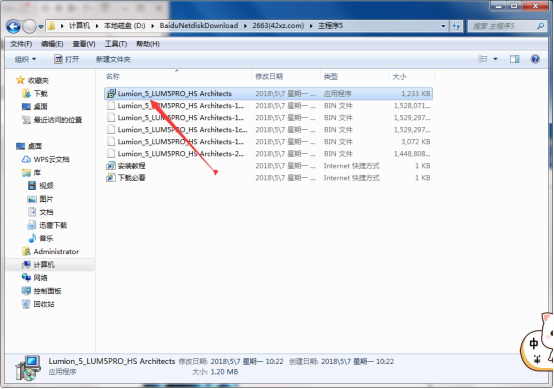
Task: Open the 图片 library
Action: pyautogui.click(x=41, y=199)
